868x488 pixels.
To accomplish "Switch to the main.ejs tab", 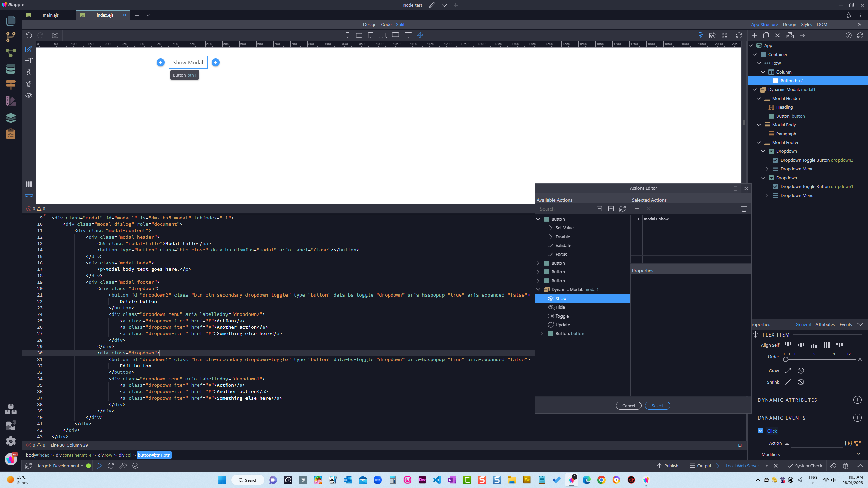I will (50, 15).
